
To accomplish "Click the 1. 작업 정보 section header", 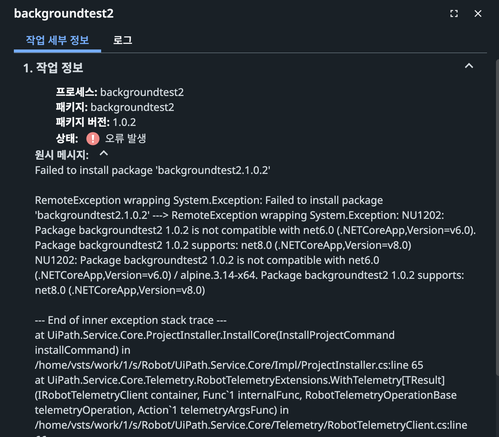I will click(53, 68).
